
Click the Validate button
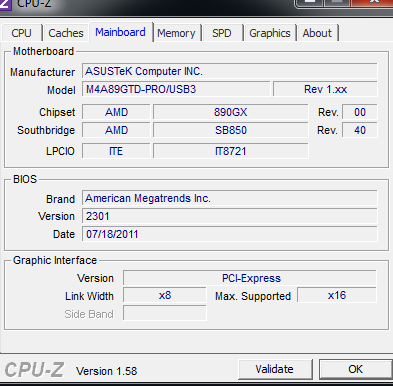[275, 369]
